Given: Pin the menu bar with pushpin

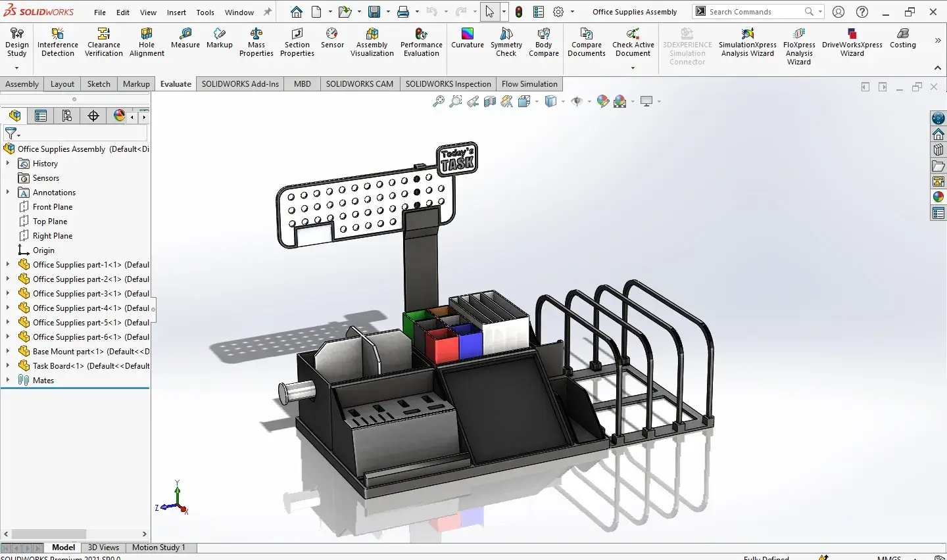Looking at the screenshot, I should 268,12.
